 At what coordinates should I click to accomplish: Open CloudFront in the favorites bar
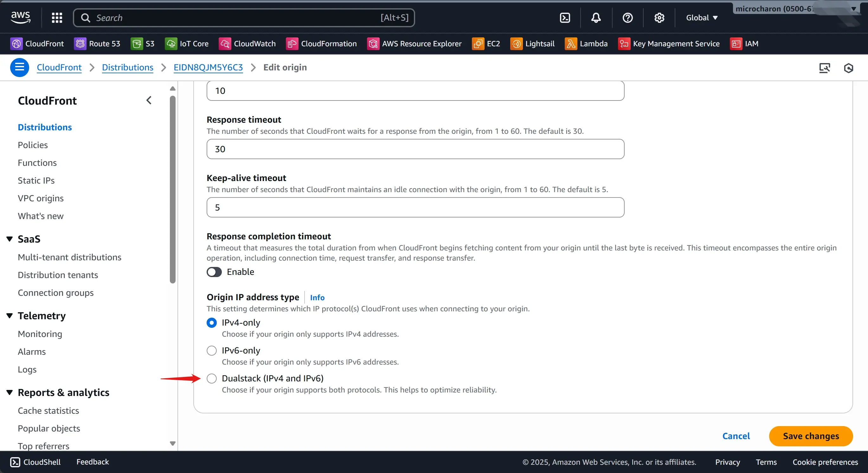point(37,43)
